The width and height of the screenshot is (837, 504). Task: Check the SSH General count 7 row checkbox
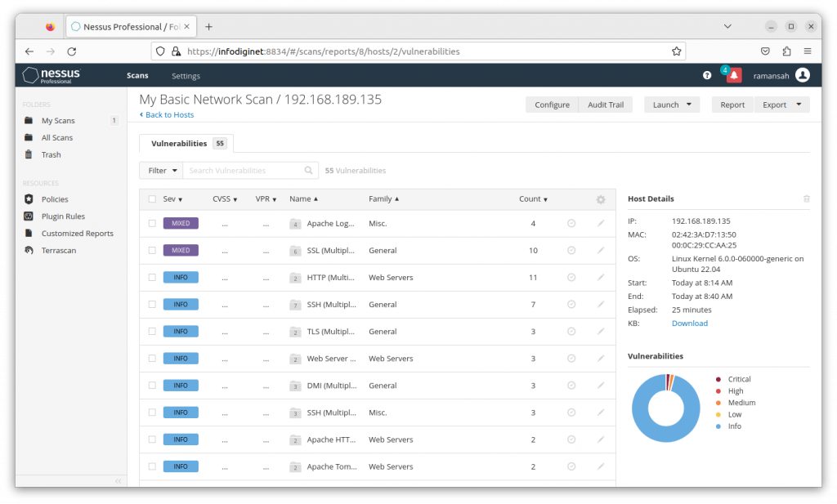pos(152,304)
